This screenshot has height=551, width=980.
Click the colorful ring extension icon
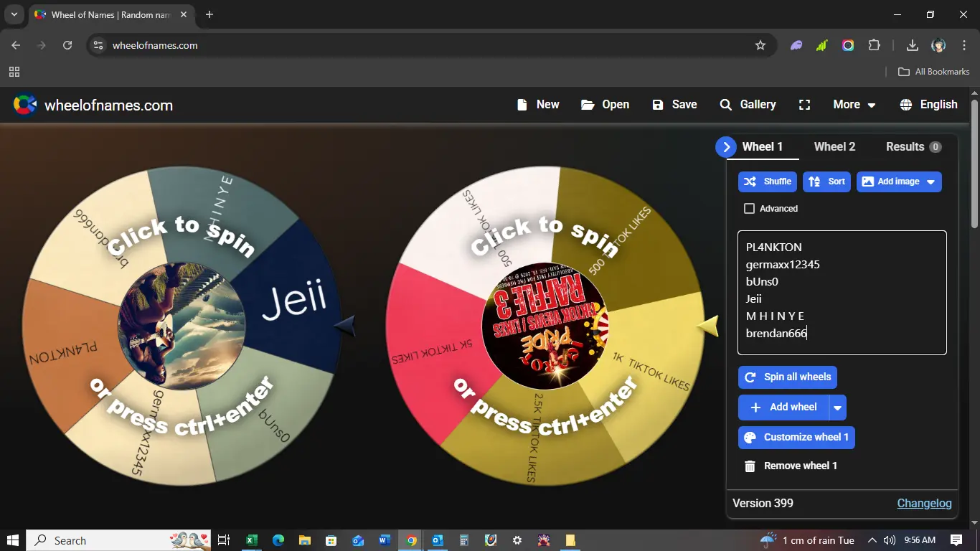click(x=848, y=45)
